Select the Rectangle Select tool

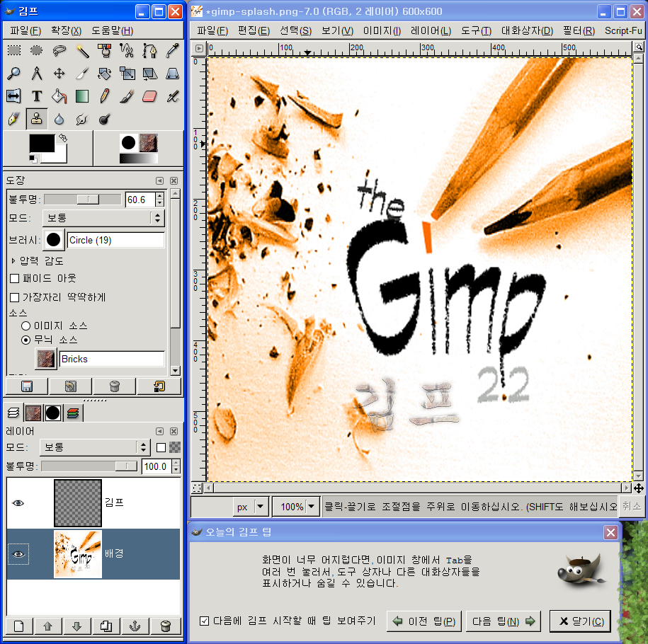pos(14,50)
